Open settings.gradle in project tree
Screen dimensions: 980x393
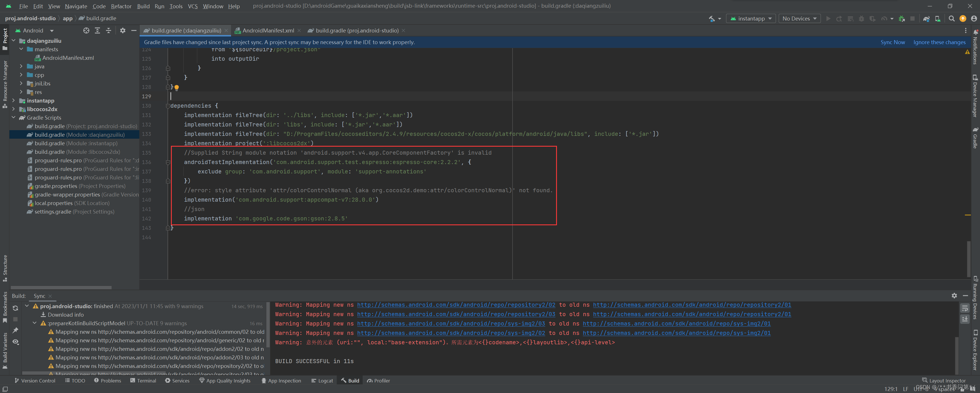53,212
